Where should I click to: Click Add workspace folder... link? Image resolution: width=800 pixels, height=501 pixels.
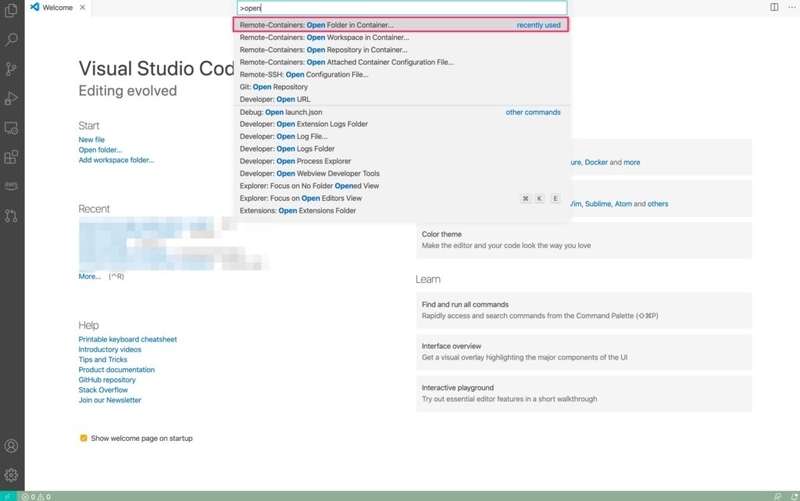pyautogui.click(x=116, y=160)
